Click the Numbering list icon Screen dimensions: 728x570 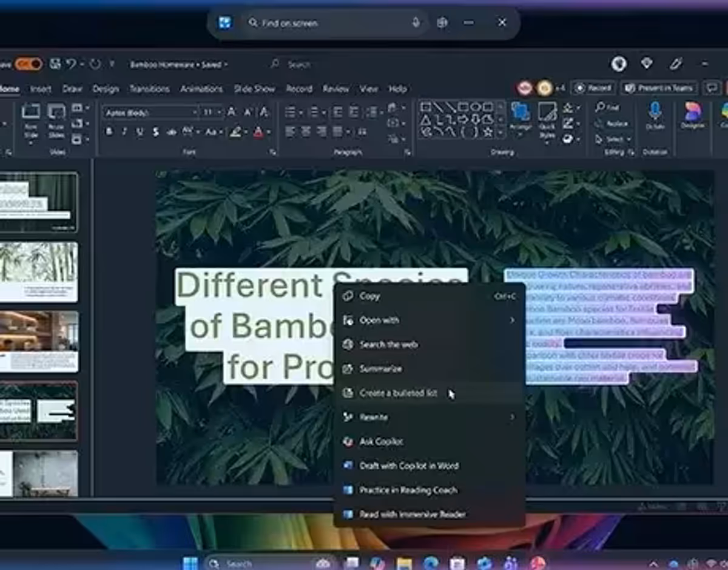click(313, 112)
